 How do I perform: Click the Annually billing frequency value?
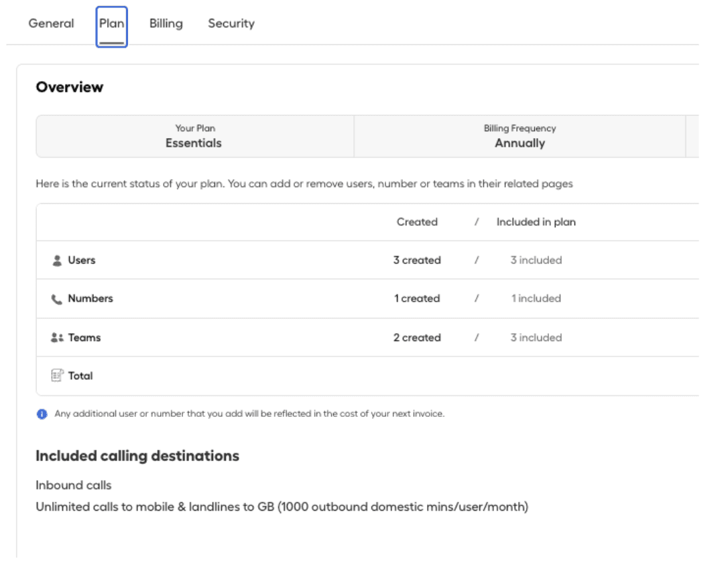tap(520, 143)
